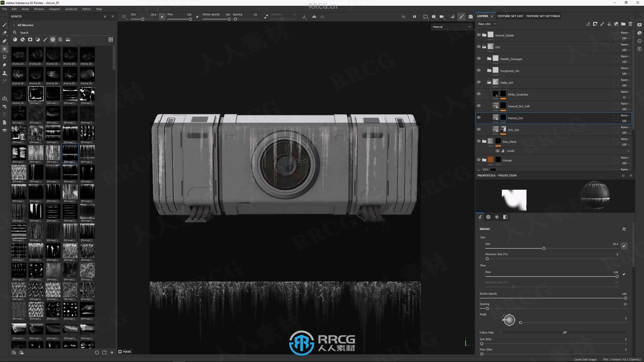Open the Alpha properties tab icon
Image resolution: width=644 pixels, height=362 pixels.
pyautogui.click(x=488, y=217)
